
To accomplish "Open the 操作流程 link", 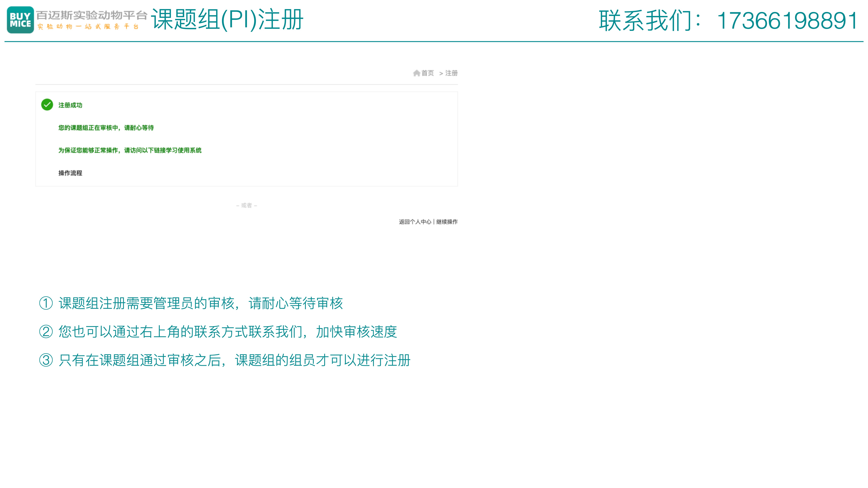I will tap(70, 173).
